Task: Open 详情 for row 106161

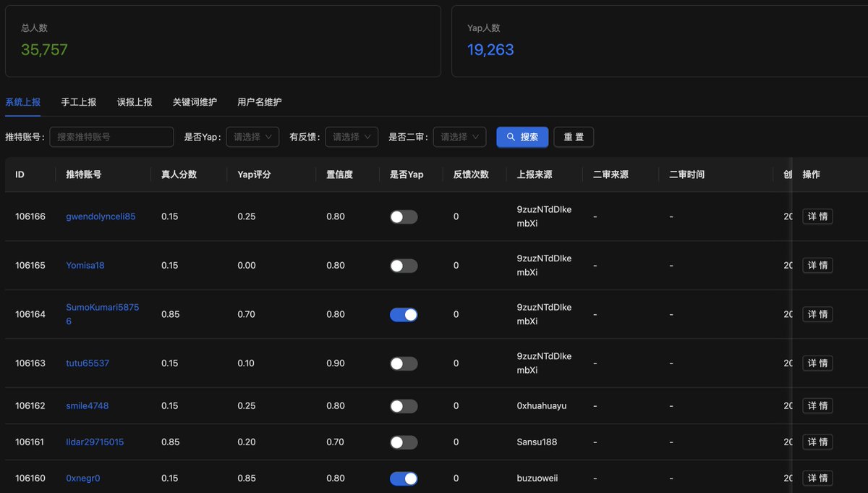Action: [817, 442]
